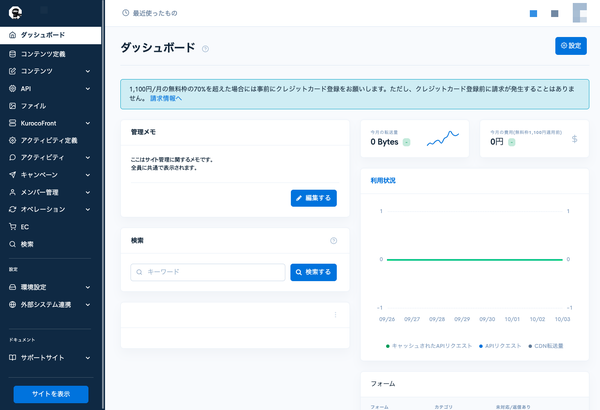Click the transfer volume sparkline chart
This screenshot has width=600, height=410.
[443, 138]
